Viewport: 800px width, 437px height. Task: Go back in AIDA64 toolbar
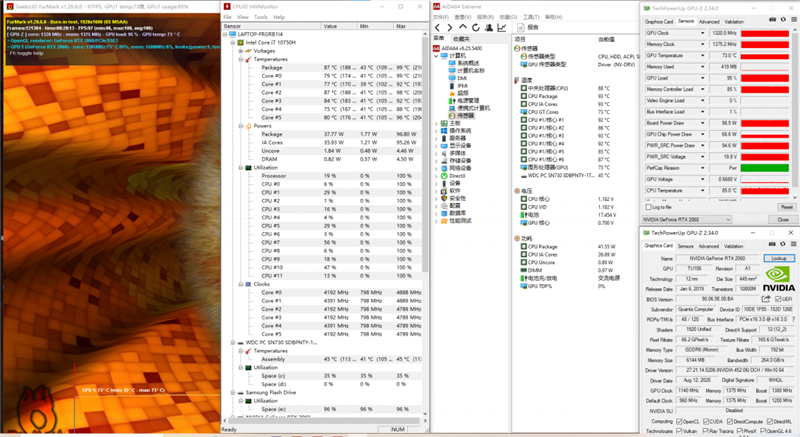click(x=438, y=28)
